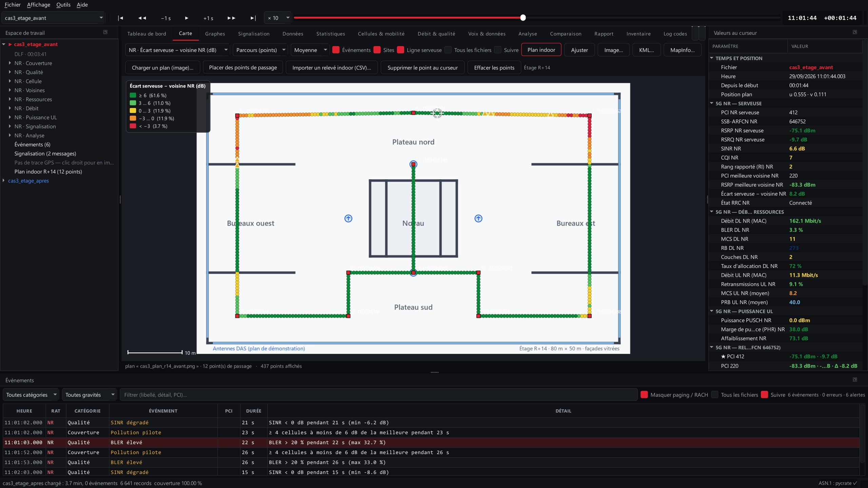The width and height of the screenshot is (868, 488).
Task: Select the BLER élevé event at 11:01:03.000
Action: click(x=431, y=442)
